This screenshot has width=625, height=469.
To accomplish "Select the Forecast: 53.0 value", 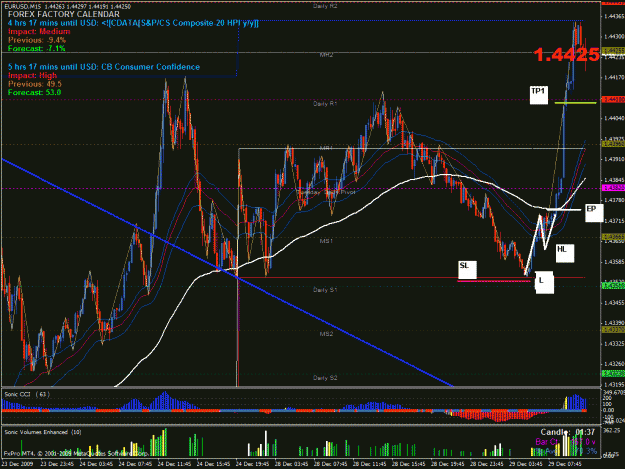I will coord(34,92).
